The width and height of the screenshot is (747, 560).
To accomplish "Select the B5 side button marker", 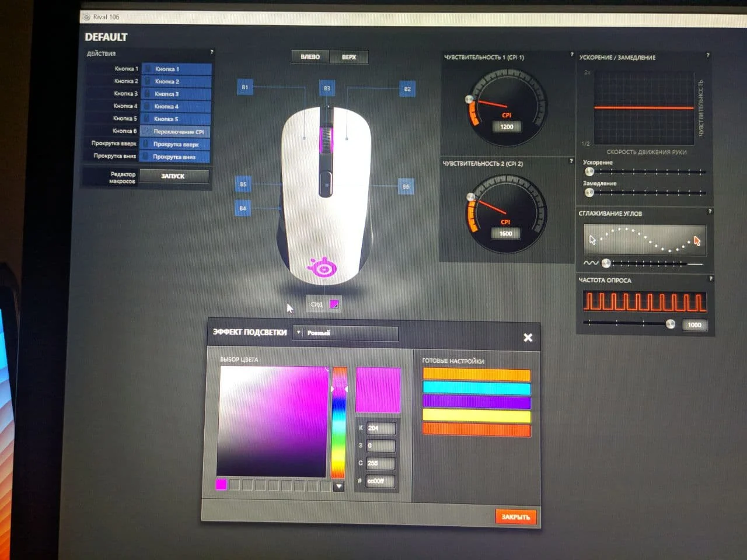I will [243, 184].
